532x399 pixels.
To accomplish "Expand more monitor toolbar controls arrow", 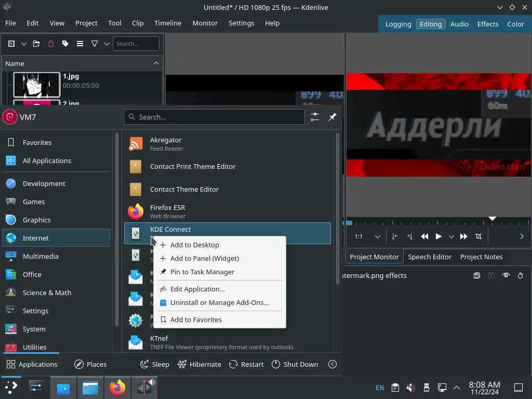I will [522, 236].
